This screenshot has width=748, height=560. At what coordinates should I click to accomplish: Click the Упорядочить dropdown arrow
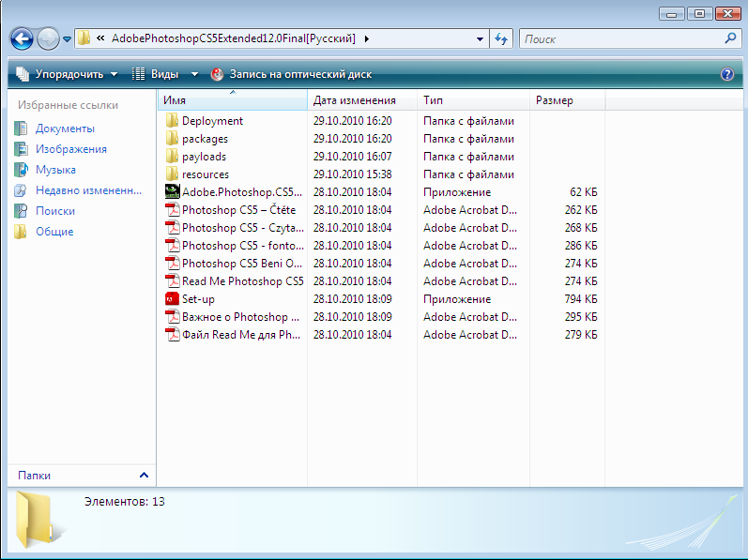point(114,74)
